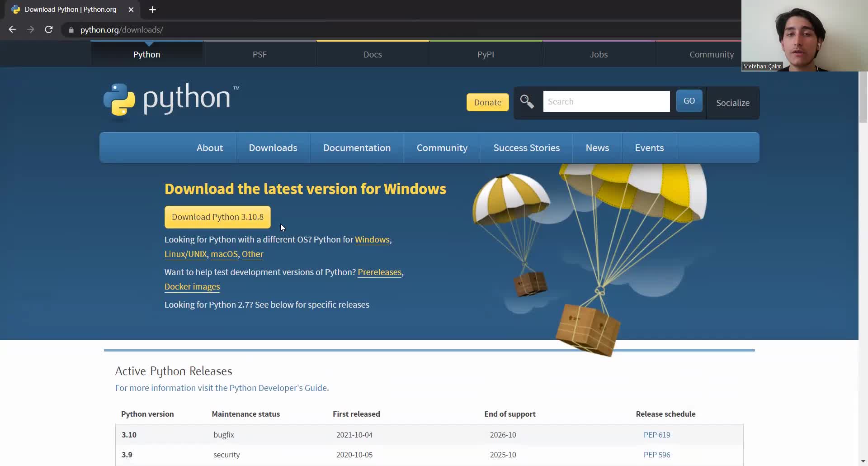Select the Docs top-level tab
This screenshot has height=466, width=868.
click(x=373, y=54)
